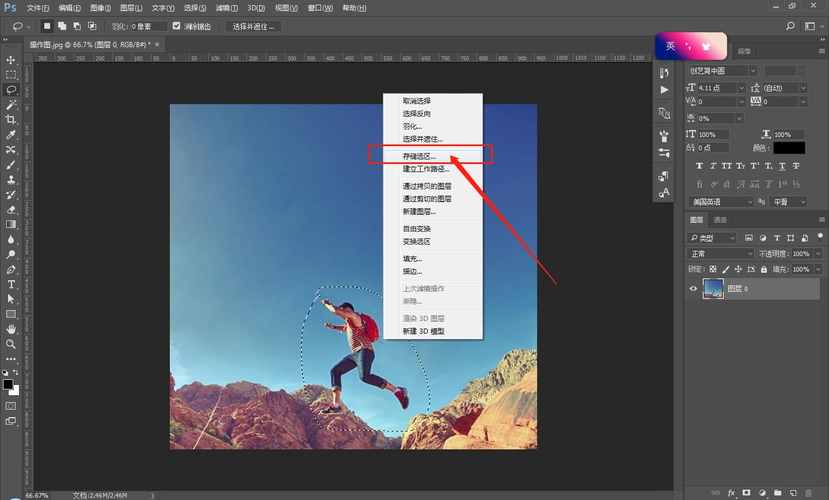Select the Magic Wand tool

coord(11,104)
